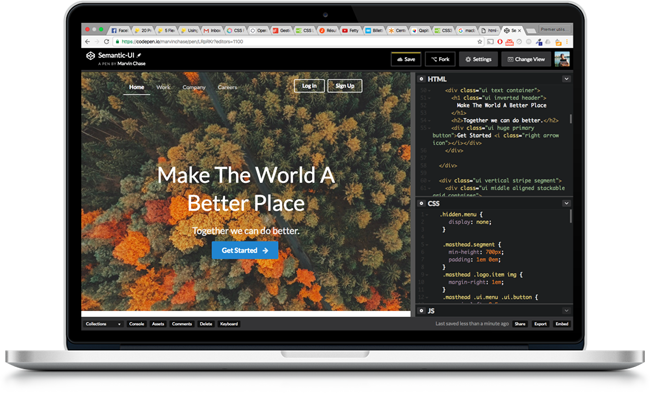
Task: Switch to the YouTube Fetty browser tab
Action: [x=351, y=30]
